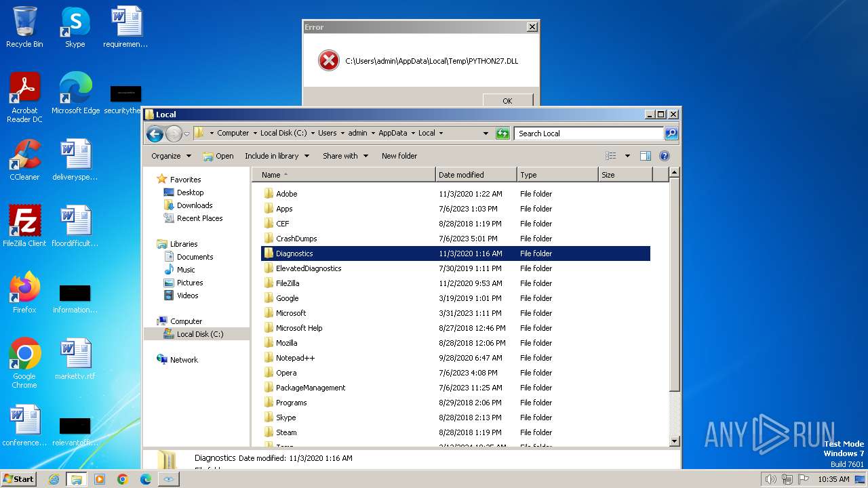Open Videos library in navigation pane
Viewport: 868px width, 488px height.
(x=188, y=296)
